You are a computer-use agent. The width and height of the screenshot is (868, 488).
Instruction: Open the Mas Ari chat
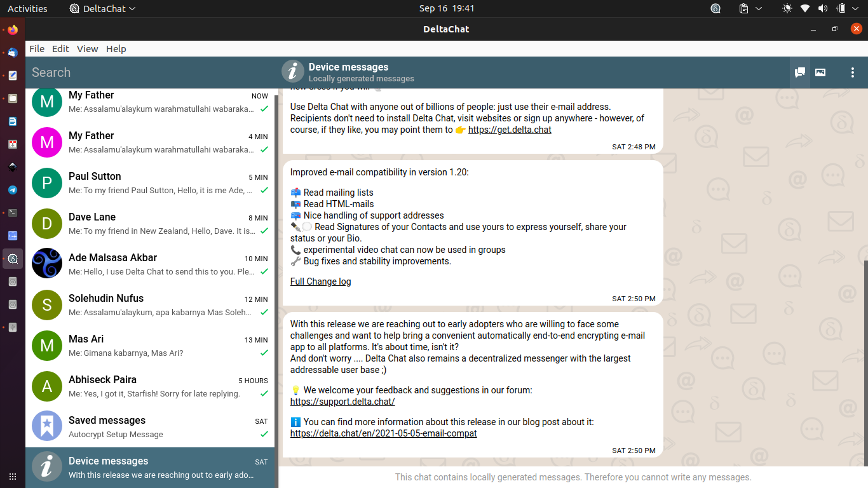(x=150, y=346)
